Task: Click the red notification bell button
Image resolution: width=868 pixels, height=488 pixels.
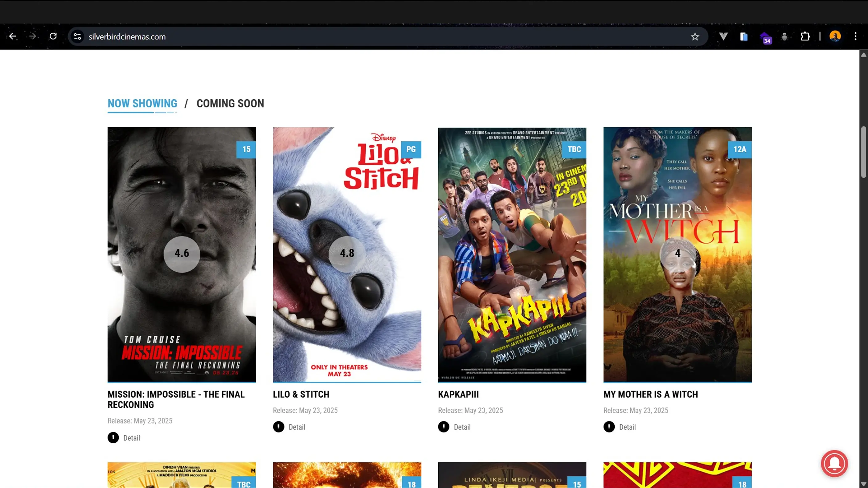Action: point(834,463)
